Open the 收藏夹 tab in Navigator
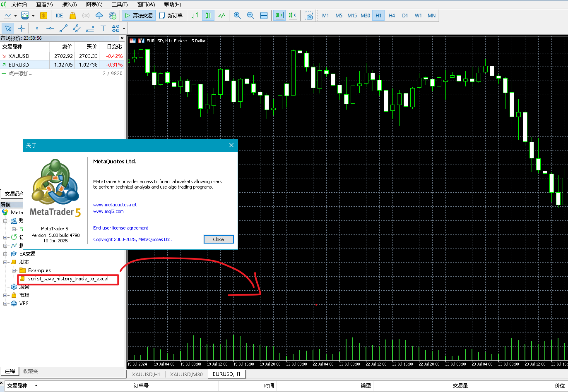Viewport: 568px width, 392px height. (31, 371)
